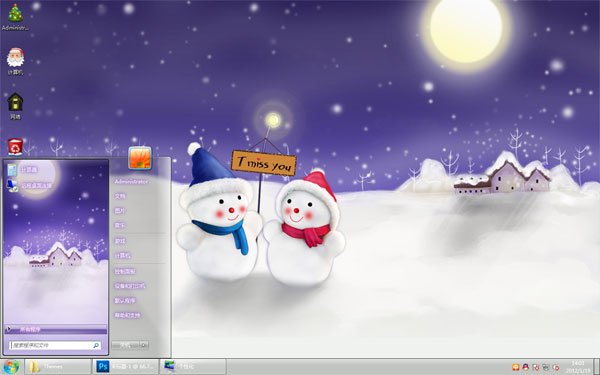Open Games (游戏) in Start menu

pos(120,241)
